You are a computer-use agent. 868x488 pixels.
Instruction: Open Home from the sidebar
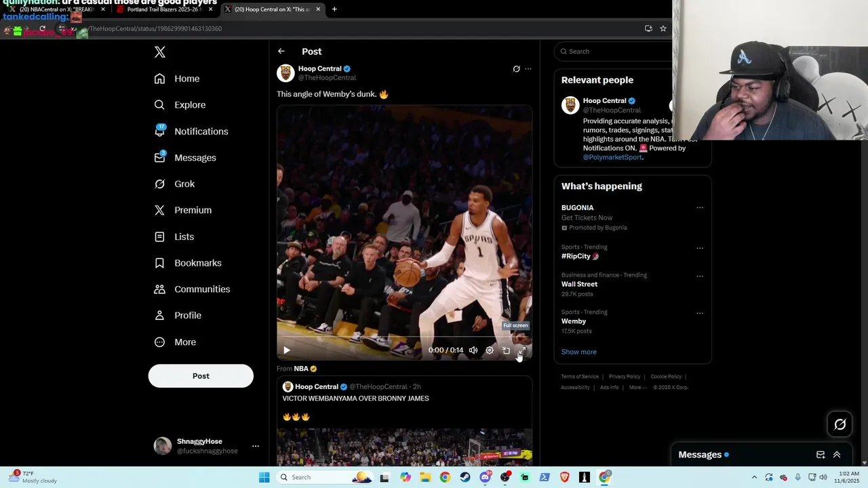pyautogui.click(x=177, y=79)
